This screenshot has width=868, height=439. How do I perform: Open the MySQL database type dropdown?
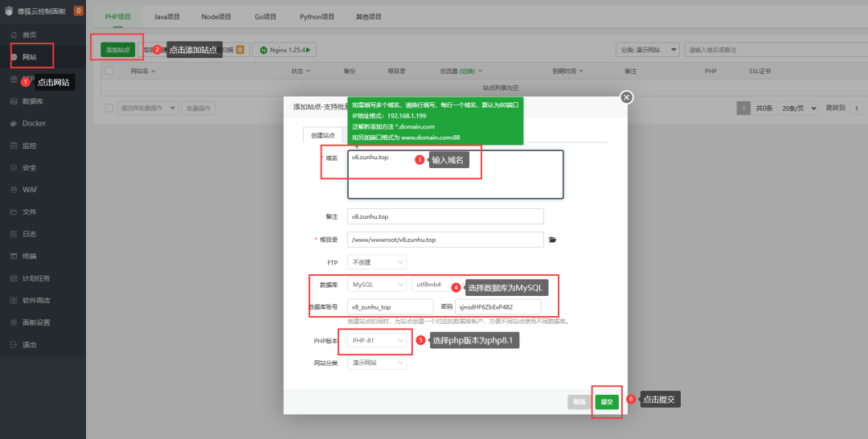(376, 285)
